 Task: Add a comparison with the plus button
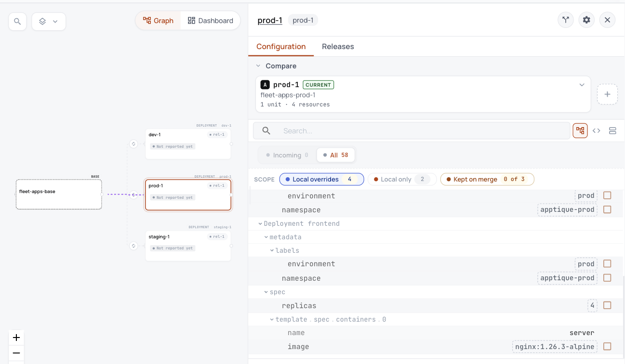pos(607,94)
